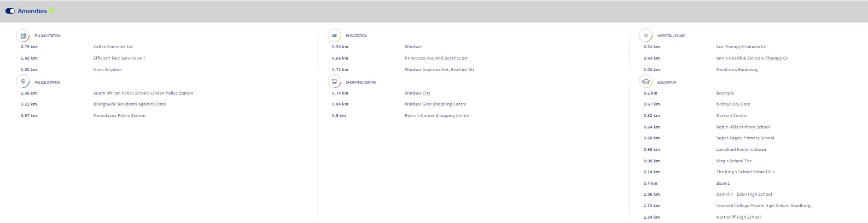
Task: Click the Education graduation cap icon
Action: point(646,82)
